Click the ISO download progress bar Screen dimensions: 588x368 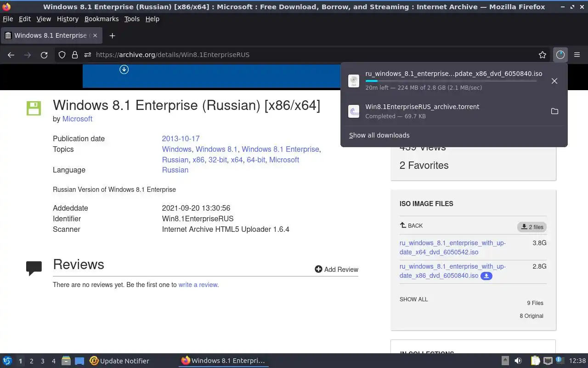click(451, 81)
